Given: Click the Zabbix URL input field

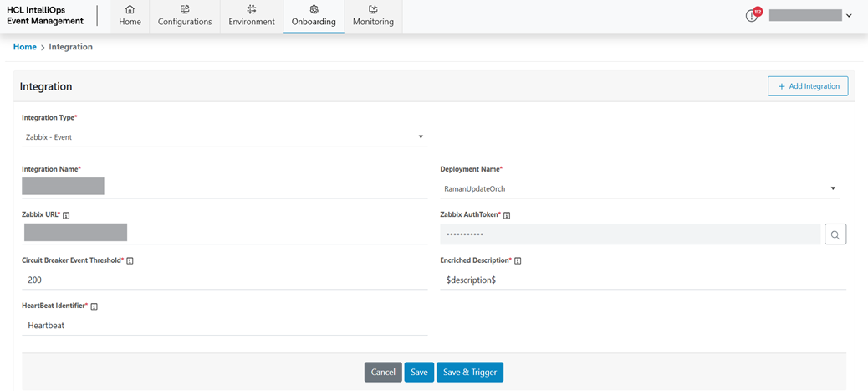Looking at the screenshot, I should pyautogui.click(x=225, y=233).
